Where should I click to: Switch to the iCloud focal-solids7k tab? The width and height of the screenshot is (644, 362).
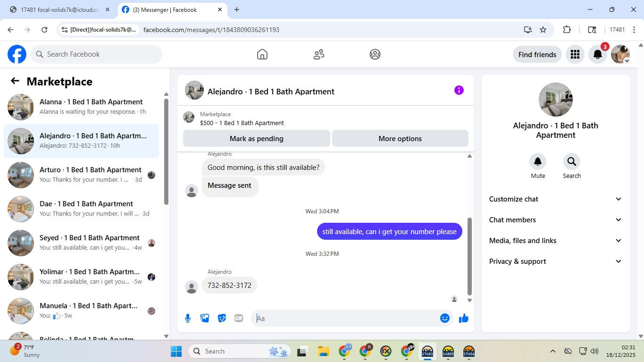[x=60, y=9]
